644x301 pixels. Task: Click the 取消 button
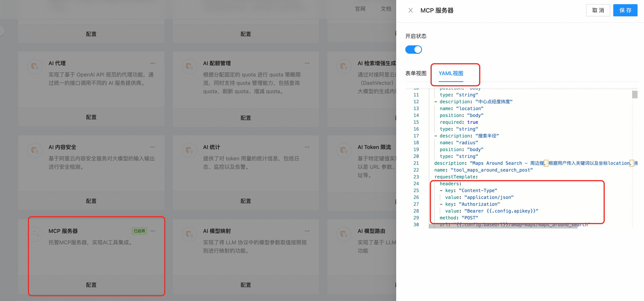coord(598,10)
